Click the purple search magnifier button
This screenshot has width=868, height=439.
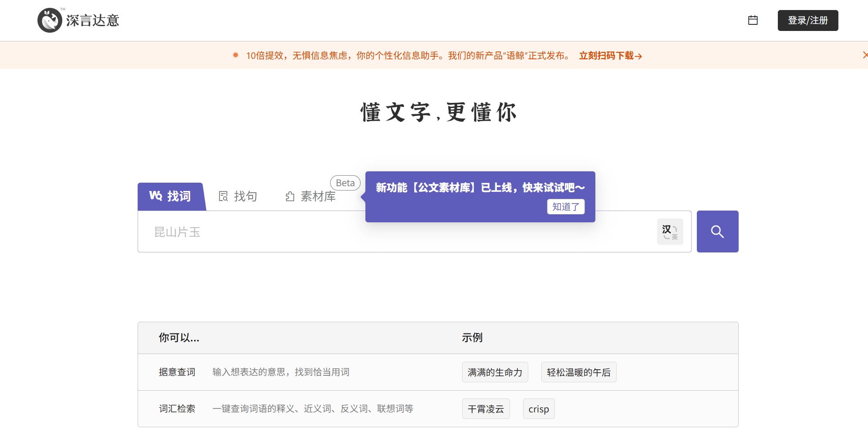tap(717, 231)
